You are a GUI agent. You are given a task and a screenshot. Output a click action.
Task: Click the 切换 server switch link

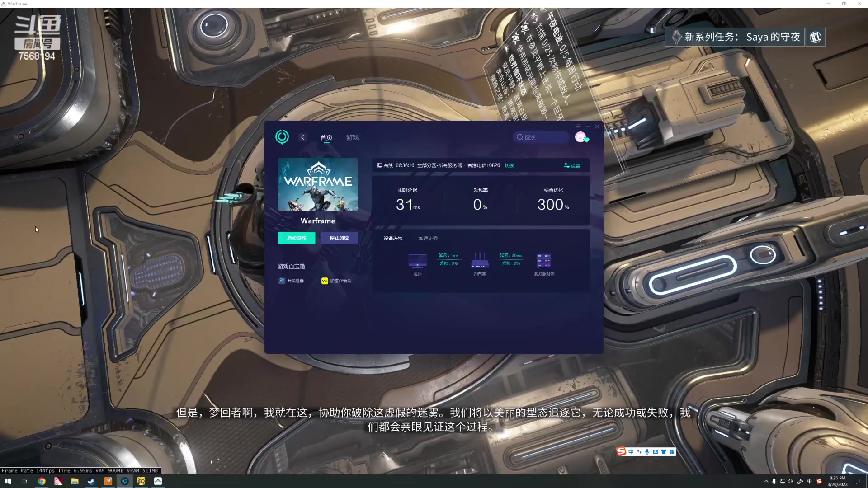point(509,165)
